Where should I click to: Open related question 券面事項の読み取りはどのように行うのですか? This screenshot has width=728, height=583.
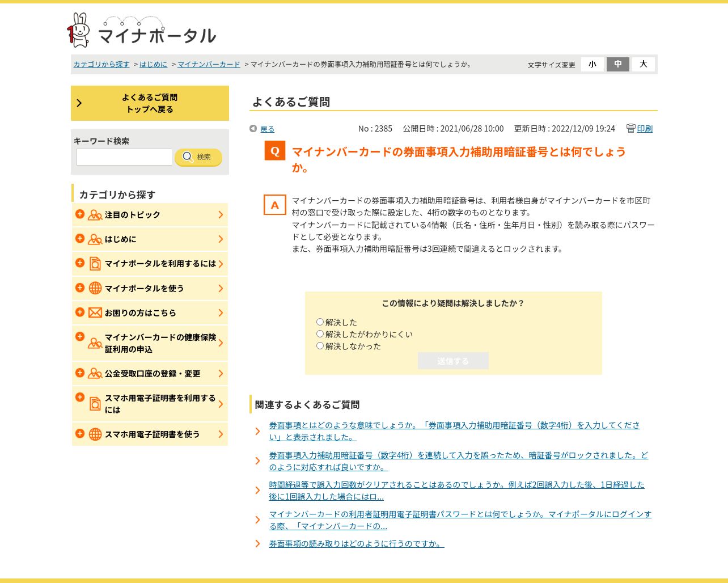pyautogui.click(x=356, y=543)
